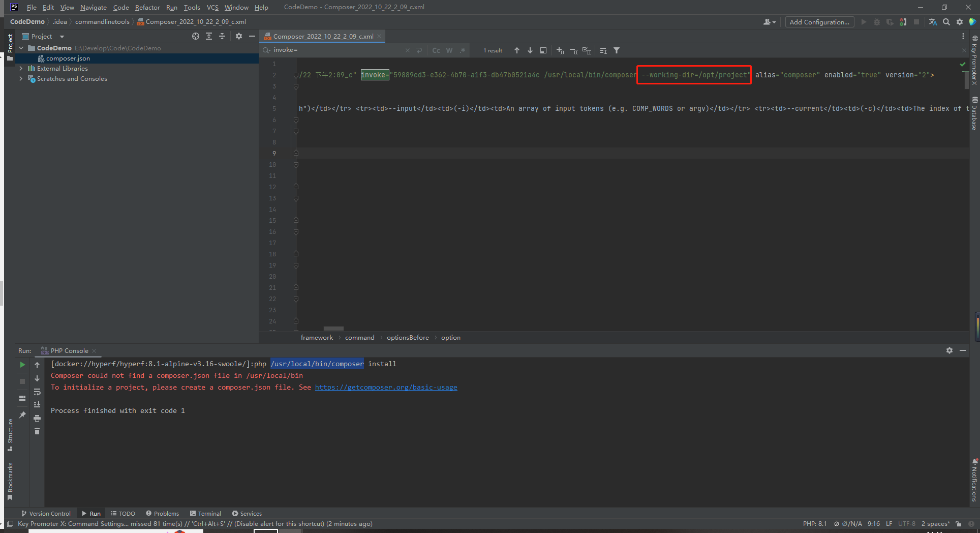This screenshot has height=533, width=980.
Task: Clear the invoke= search text
Action: coord(408,50)
